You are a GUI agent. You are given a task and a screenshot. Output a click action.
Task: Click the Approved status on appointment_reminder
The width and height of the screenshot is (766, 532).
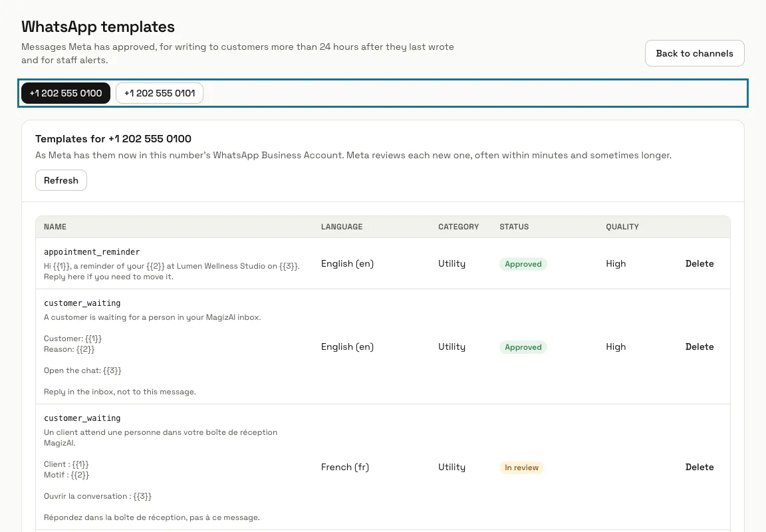[x=523, y=264]
